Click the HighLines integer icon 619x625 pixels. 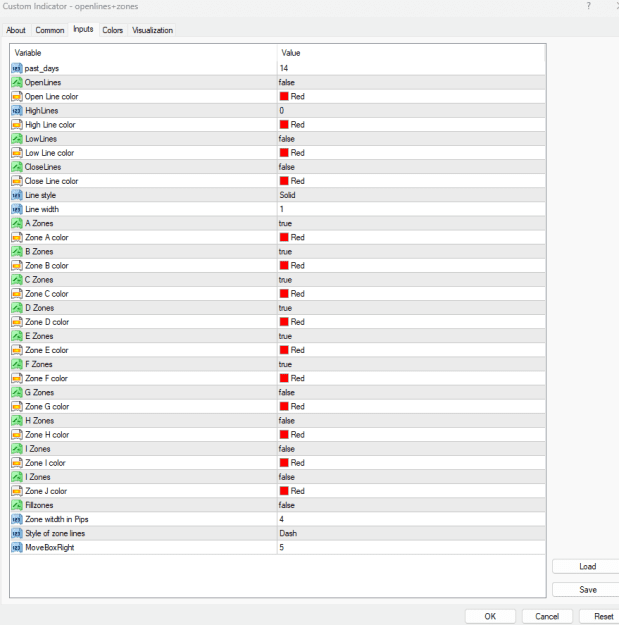(17, 110)
